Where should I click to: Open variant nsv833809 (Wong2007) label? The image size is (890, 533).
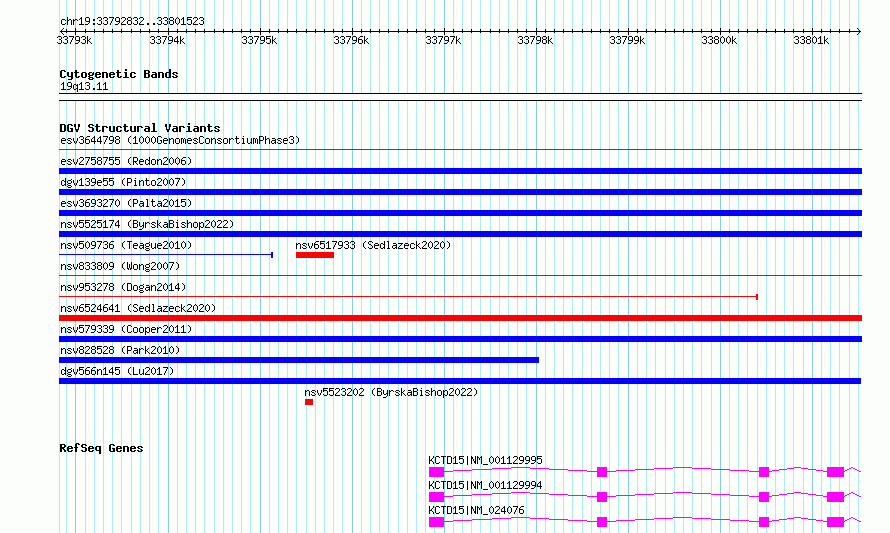(x=120, y=266)
